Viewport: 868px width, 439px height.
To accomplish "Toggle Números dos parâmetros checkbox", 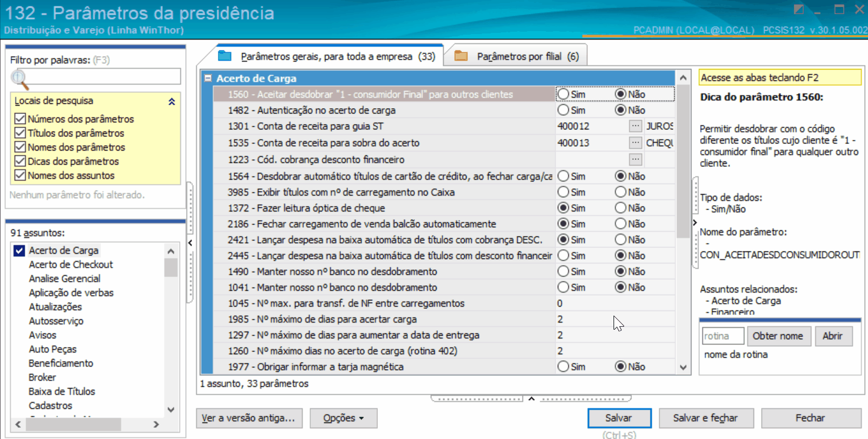I will tap(20, 119).
